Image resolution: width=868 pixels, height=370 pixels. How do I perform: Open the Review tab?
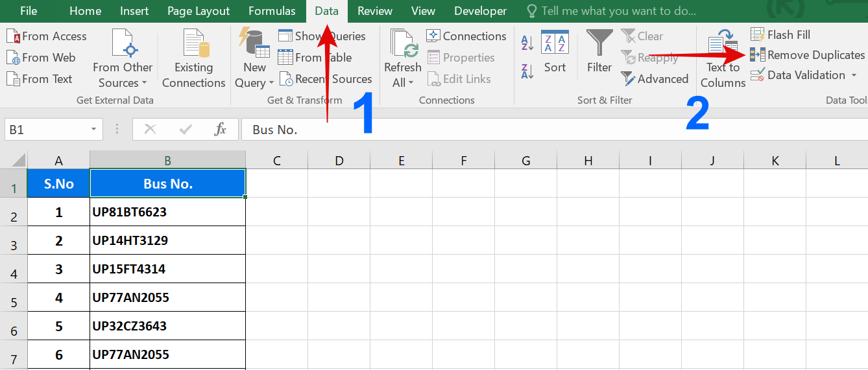tap(375, 11)
